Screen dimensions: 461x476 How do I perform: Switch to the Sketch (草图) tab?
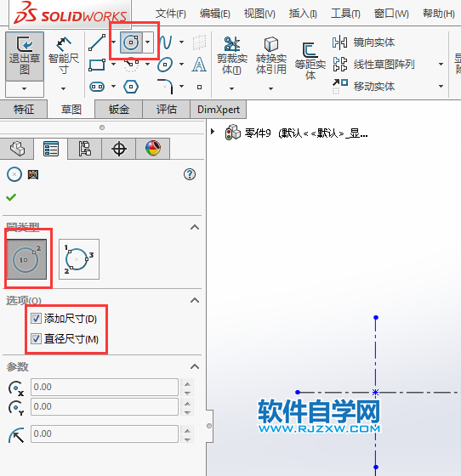click(x=71, y=110)
